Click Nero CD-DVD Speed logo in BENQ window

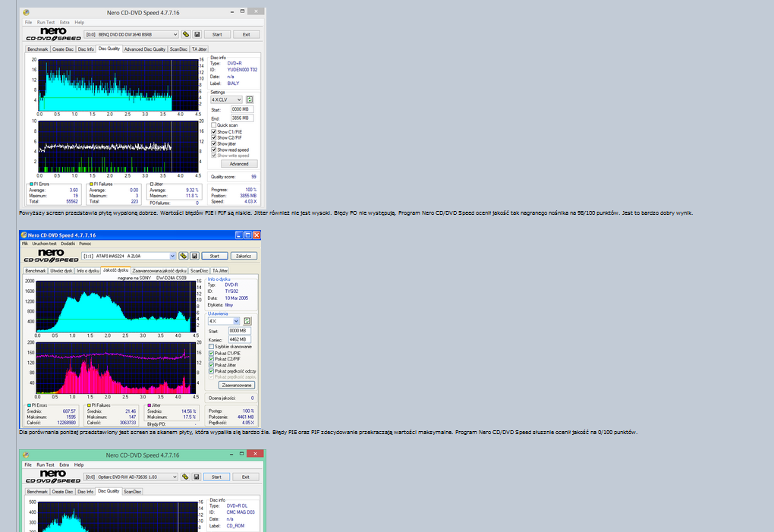(x=53, y=34)
